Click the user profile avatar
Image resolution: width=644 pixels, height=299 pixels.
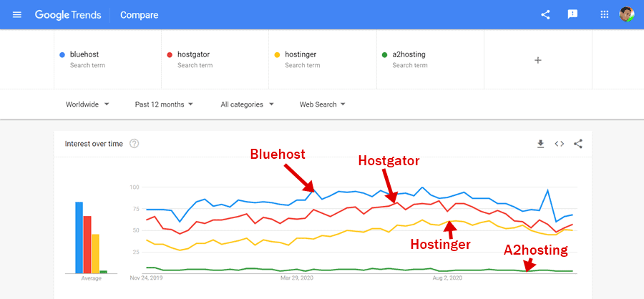(627, 15)
